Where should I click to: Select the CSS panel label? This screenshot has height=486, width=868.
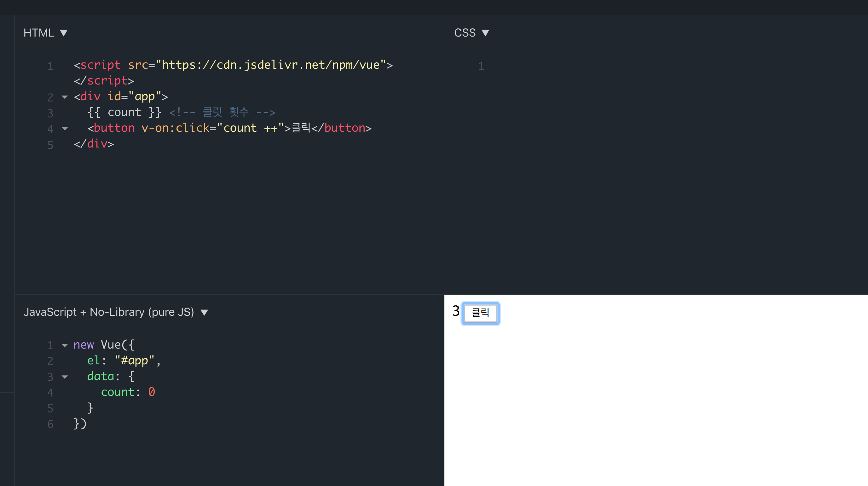point(465,32)
